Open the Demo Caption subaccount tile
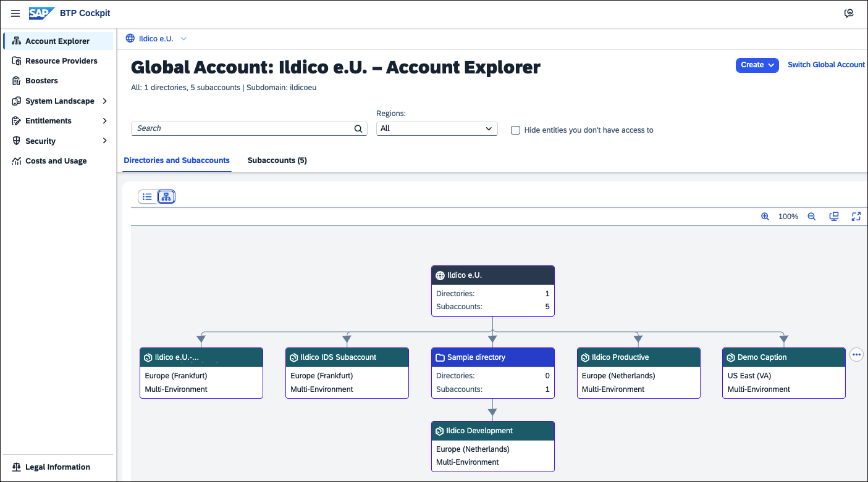The height and width of the screenshot is (482, 868). click(784, 373)
